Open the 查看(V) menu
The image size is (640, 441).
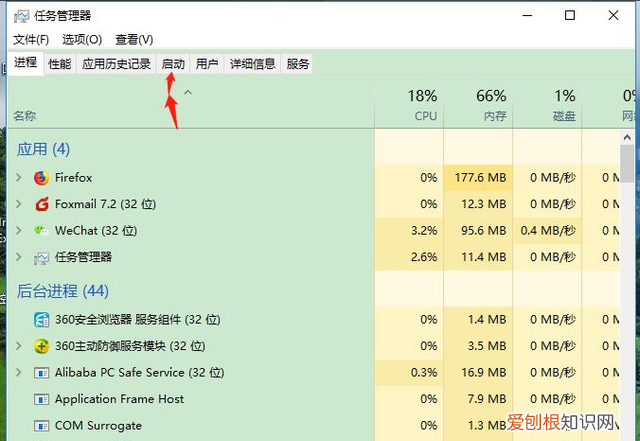click(134, 40)
